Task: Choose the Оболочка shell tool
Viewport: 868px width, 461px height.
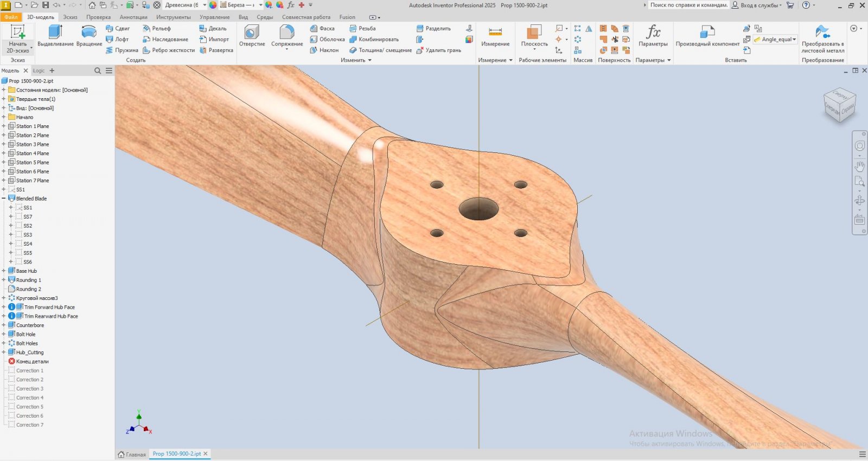Action: click(327, 39)
